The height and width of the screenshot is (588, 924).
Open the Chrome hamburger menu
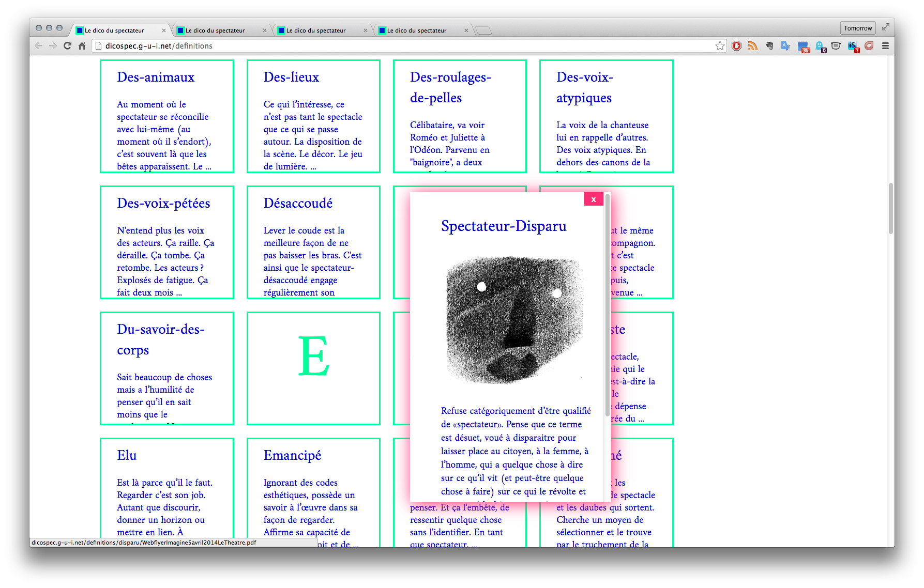coord(885,46)
